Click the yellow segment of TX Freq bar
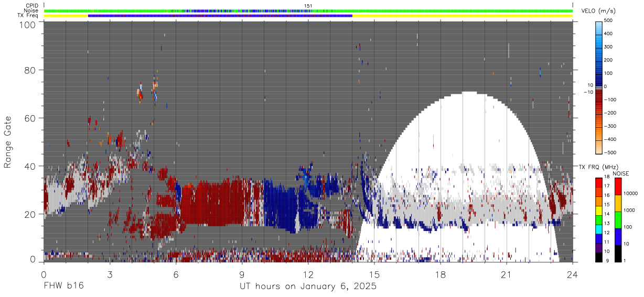The image size is (644, 297). (461, 16)
